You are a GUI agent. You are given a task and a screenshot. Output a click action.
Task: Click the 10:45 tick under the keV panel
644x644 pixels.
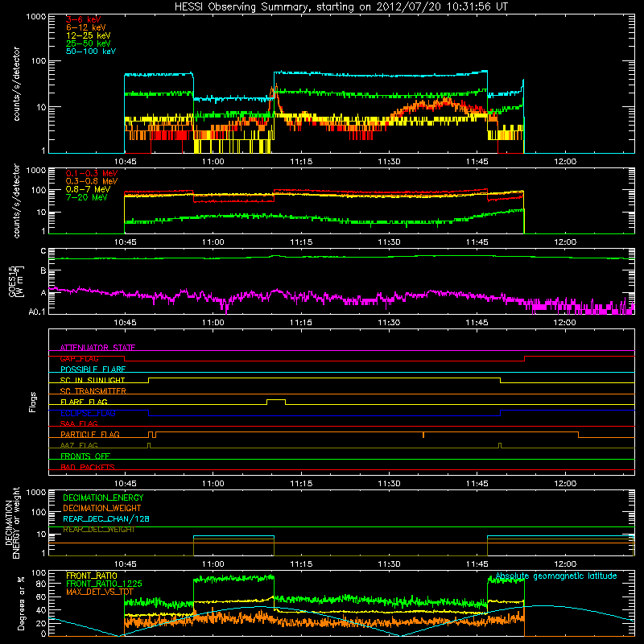pos(126,162)
